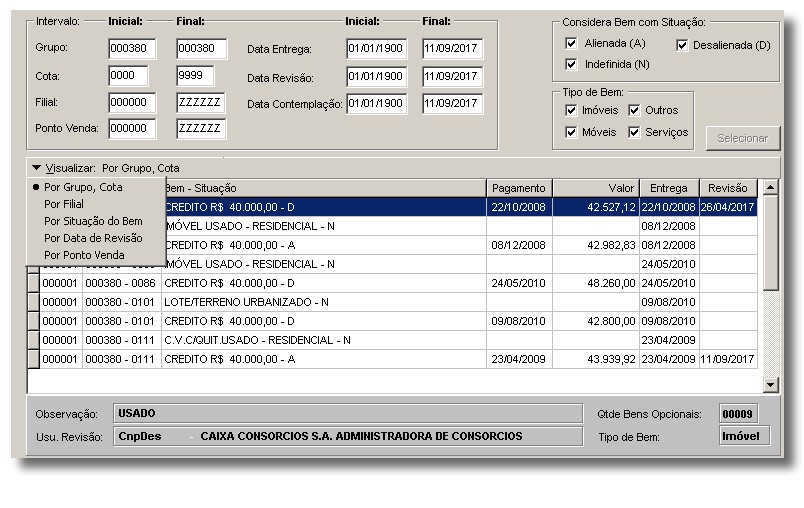The width and height of the screenshot is (804, 508).
Task: Click the Grupo Final field
Action: click(201, 49)
